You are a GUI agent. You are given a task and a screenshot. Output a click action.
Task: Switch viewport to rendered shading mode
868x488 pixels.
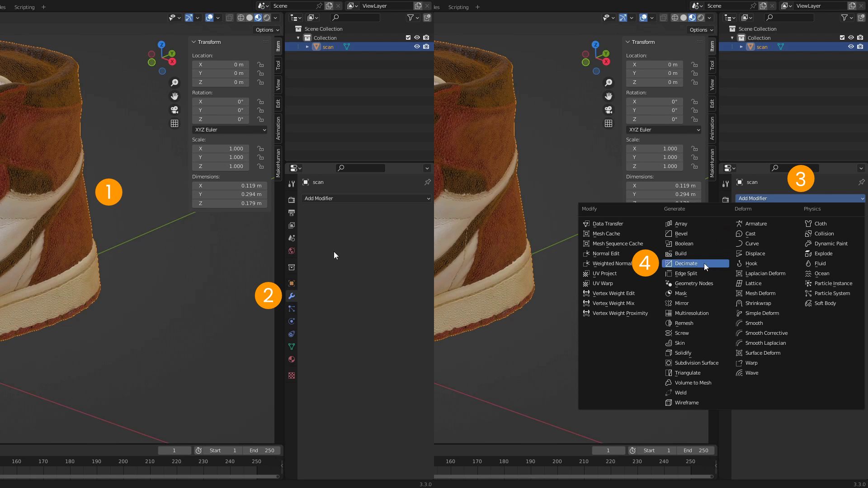click(267, 18)
